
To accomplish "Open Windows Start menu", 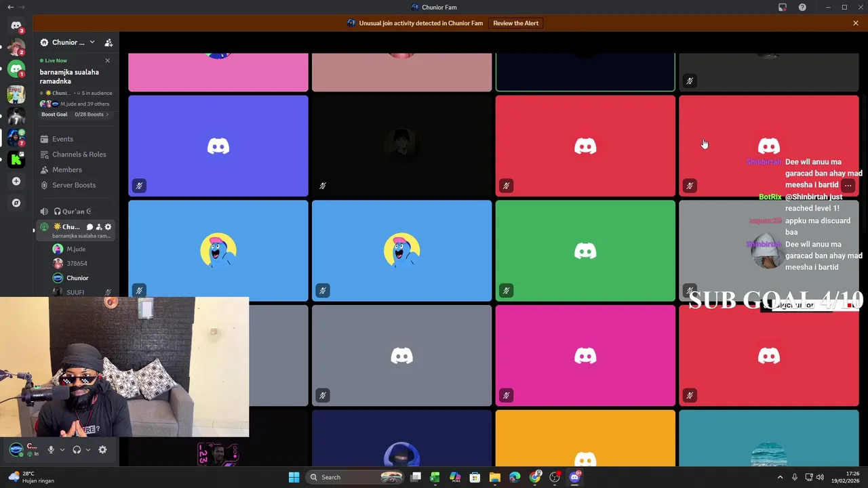I will 294,477.
